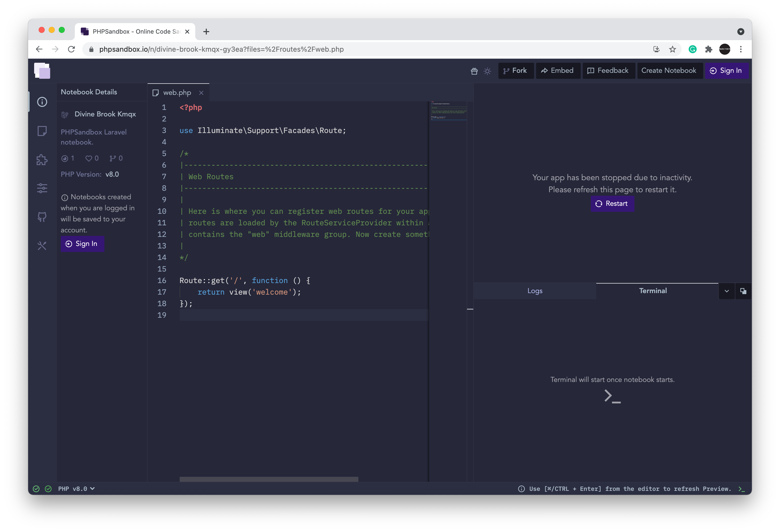
Task: Open the Notebook Details info sidebar icon
Action: [x=42, y=102]
